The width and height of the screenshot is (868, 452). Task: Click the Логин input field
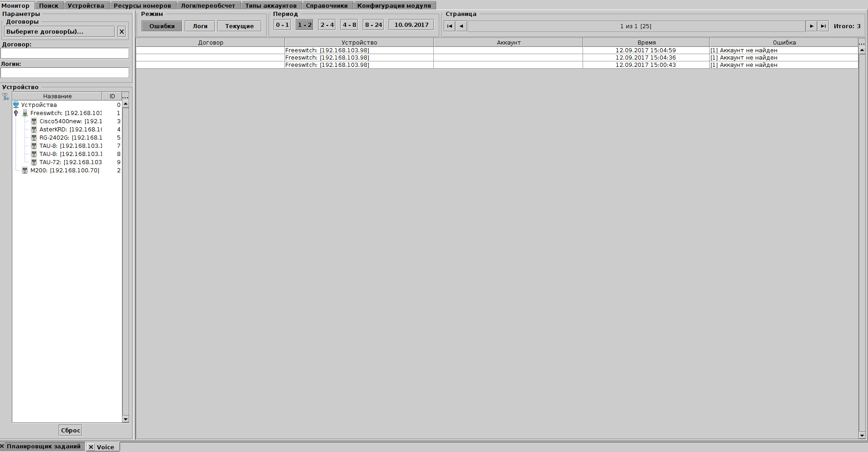point(65,73)
